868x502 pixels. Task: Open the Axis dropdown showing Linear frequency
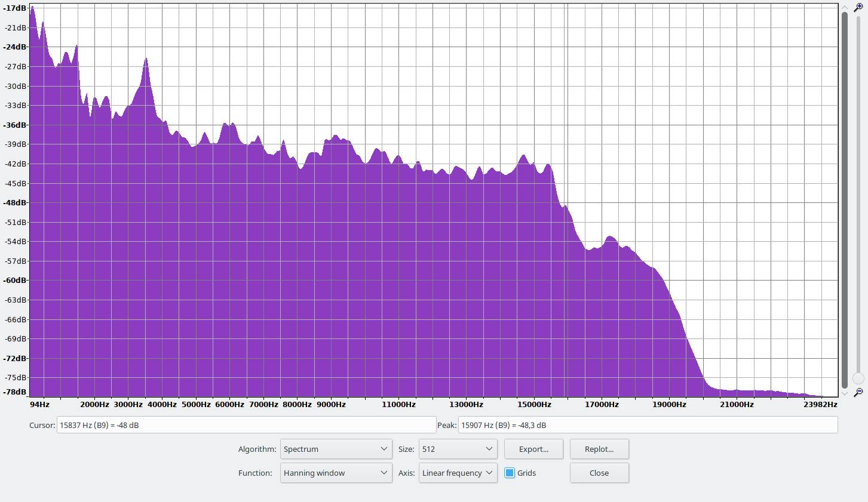point(458,473)
